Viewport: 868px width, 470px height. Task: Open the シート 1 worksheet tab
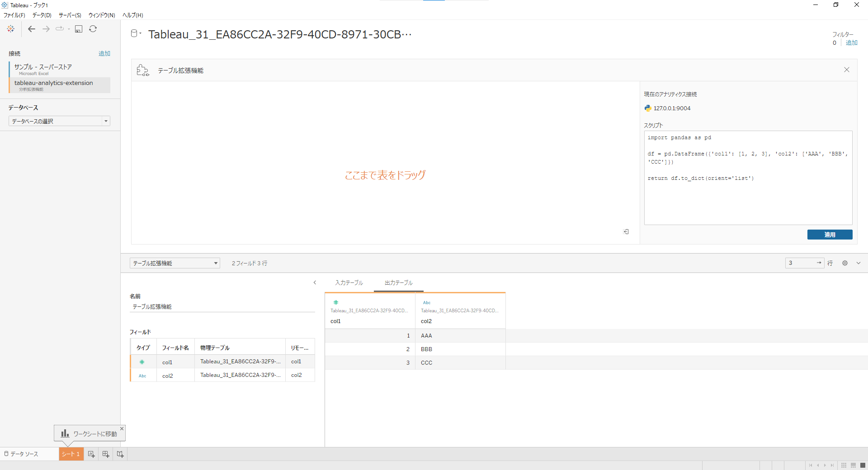(x=71, y=454)
